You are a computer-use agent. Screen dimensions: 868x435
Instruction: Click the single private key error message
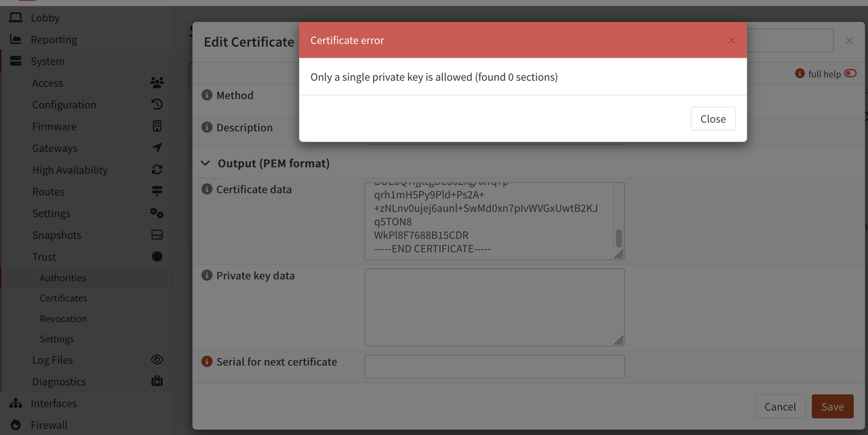pos(434,77)
